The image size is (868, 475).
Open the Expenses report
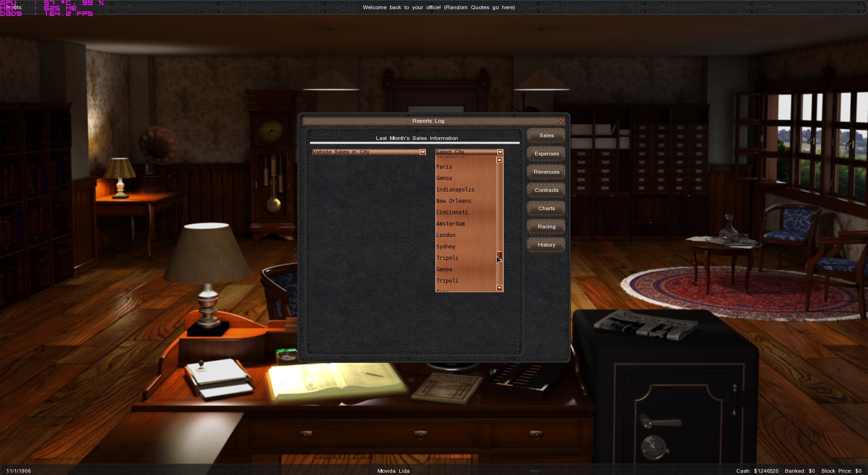click(546, 154)
